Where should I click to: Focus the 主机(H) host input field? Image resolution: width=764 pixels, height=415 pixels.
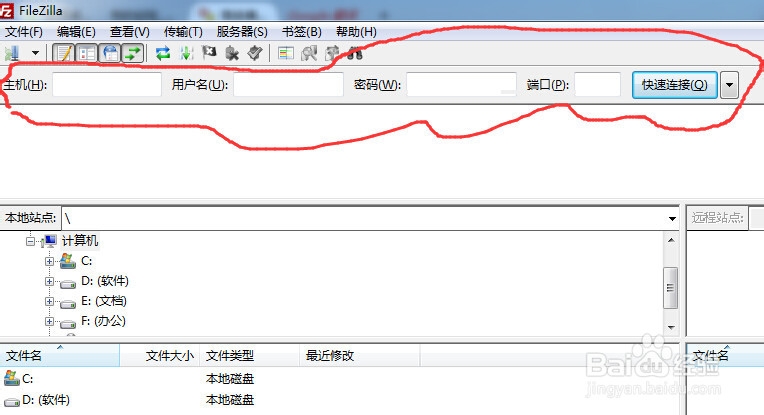107,85
